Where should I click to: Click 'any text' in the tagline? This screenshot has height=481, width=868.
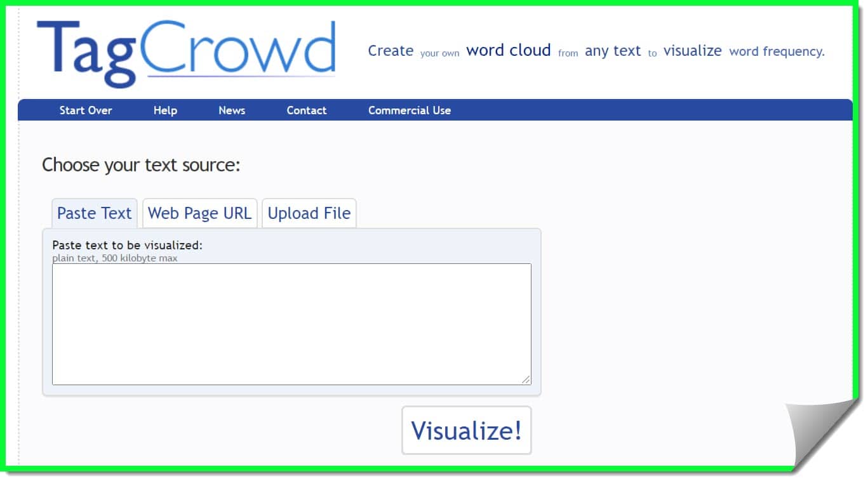tap(613, 51)
